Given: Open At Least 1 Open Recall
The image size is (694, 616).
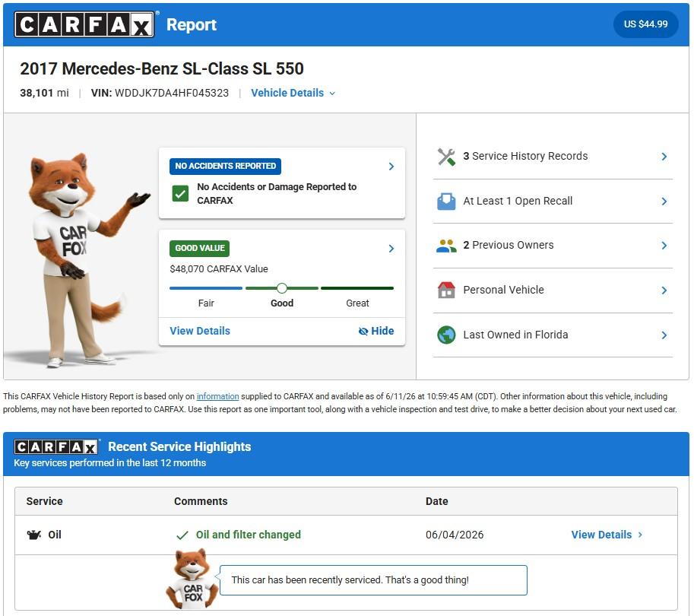Looking at the screenshot, I should point(553,201).
